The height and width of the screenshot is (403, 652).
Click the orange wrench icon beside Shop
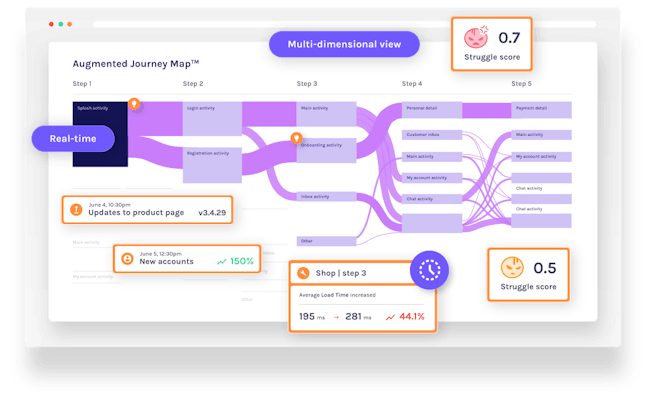303,273
